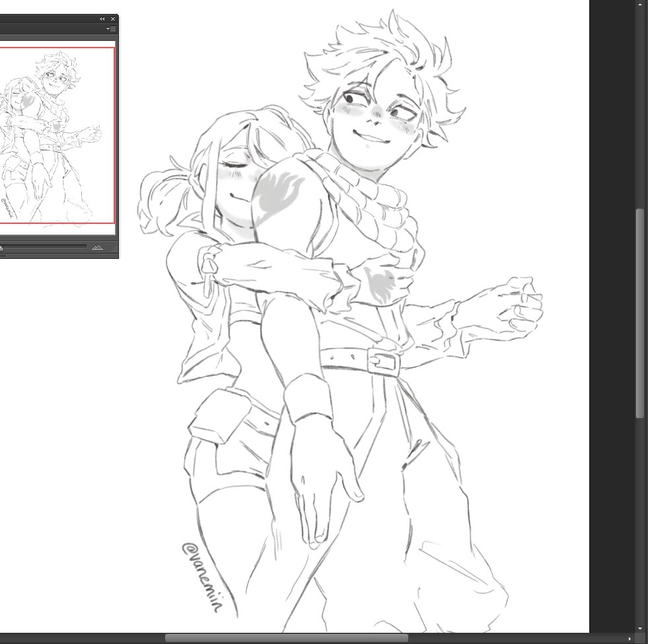
Task: Click the scroll-down arrow of vertical scrollbar
Action: [x=639, y=629]
